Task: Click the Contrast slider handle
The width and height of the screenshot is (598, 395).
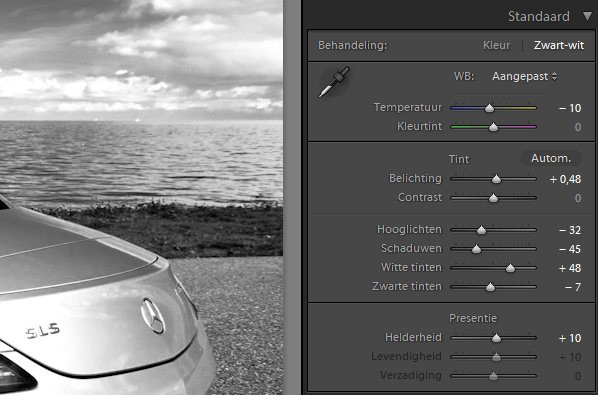Action: click(493, 198)
